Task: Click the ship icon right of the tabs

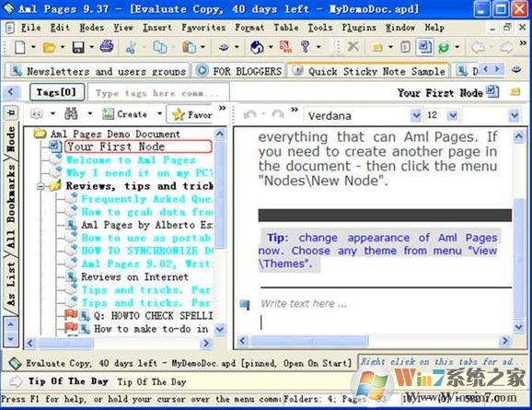Action: coord(516,70)
